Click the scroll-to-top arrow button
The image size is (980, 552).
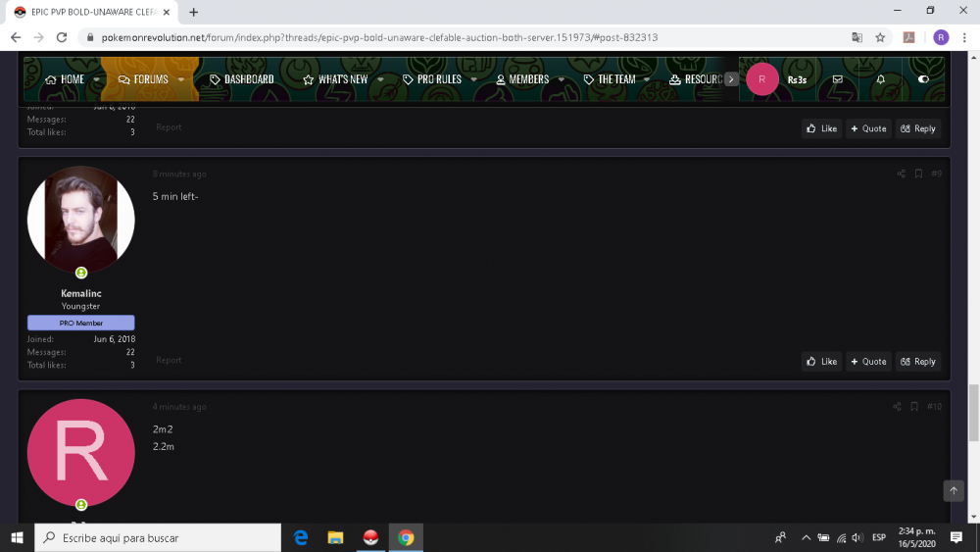coord(954,490)
